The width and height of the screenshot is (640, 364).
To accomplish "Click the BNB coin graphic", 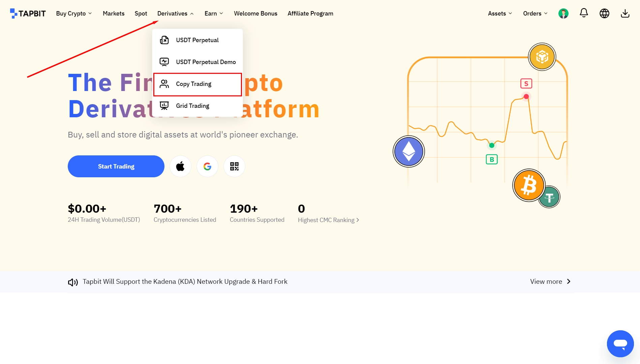I will 542,57.
